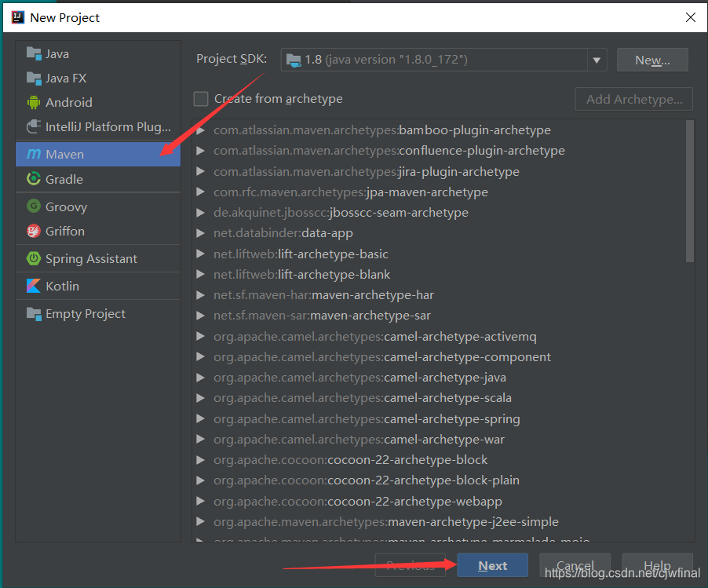Image resolution: width=708 pixels, height=588 pixels.
Task: Click the Gradle icon
Action: coord(34,179)
